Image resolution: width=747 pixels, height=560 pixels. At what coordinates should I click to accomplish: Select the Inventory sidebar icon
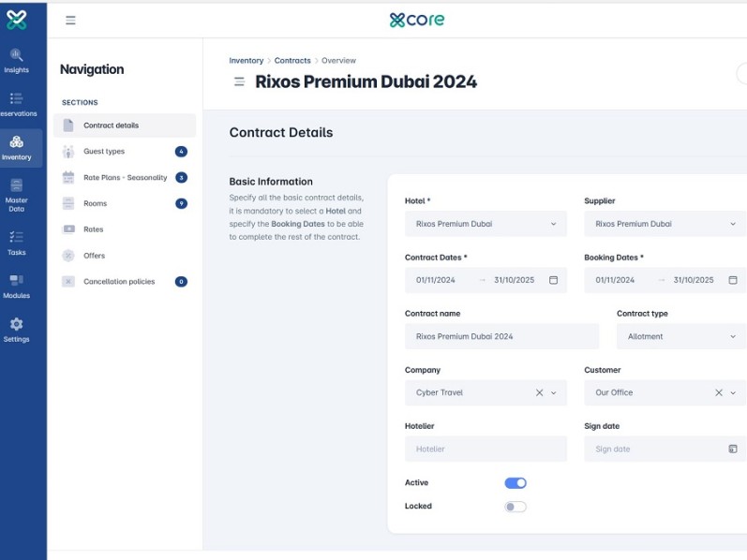(16, 142)
